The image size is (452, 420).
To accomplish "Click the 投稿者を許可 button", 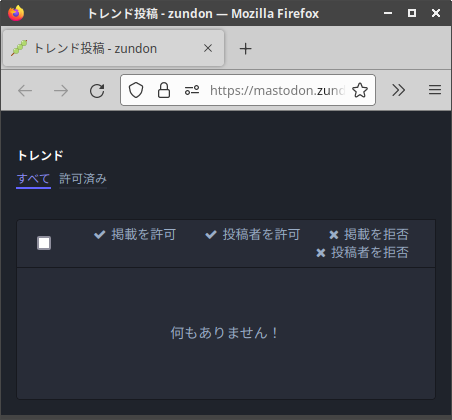I will click(x=252, y=234).
